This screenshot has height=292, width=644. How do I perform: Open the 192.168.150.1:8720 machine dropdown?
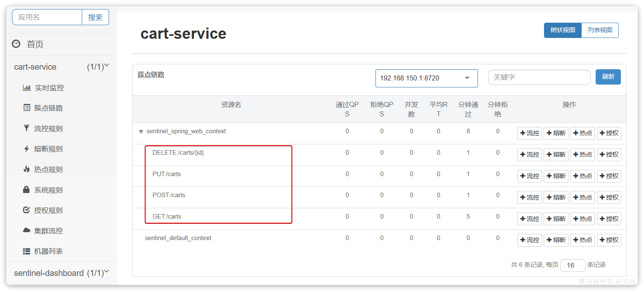426,78
